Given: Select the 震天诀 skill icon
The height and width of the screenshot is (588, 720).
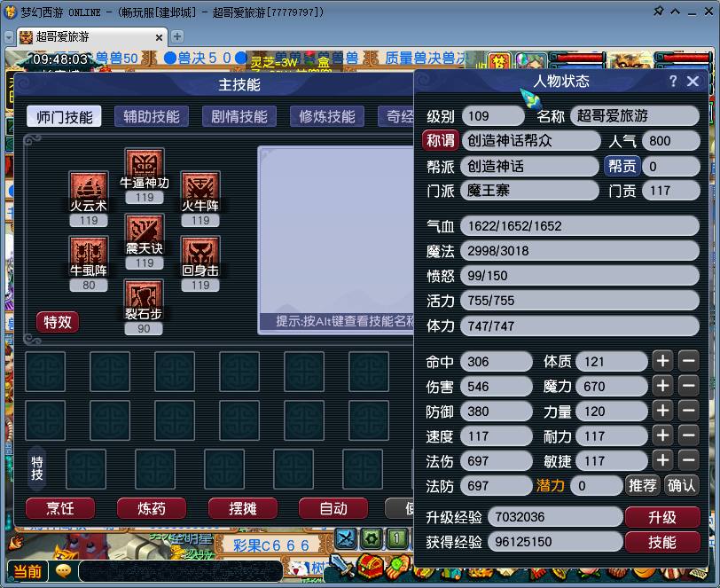Looking at the screenshot, I should pyautogui.click(x=144, y=229).
